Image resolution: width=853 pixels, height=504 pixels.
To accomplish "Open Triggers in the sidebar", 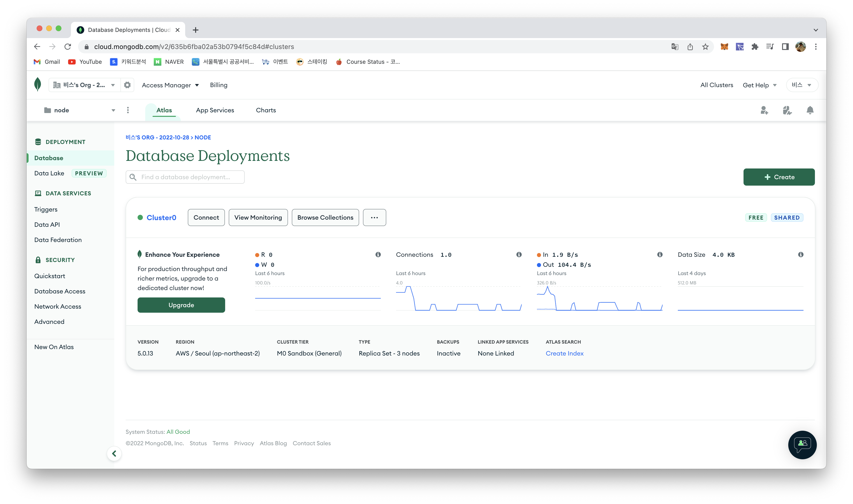I will pos(46,209).
